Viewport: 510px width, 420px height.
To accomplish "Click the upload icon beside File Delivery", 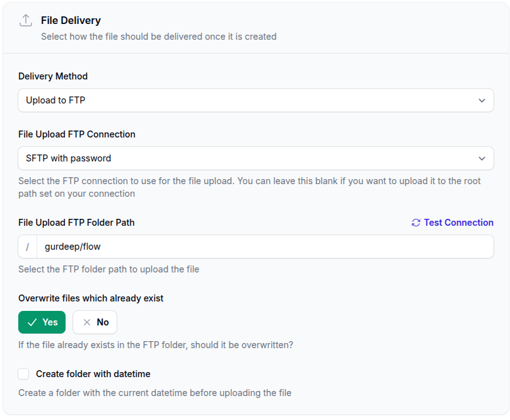I will [x=25, y=20].
